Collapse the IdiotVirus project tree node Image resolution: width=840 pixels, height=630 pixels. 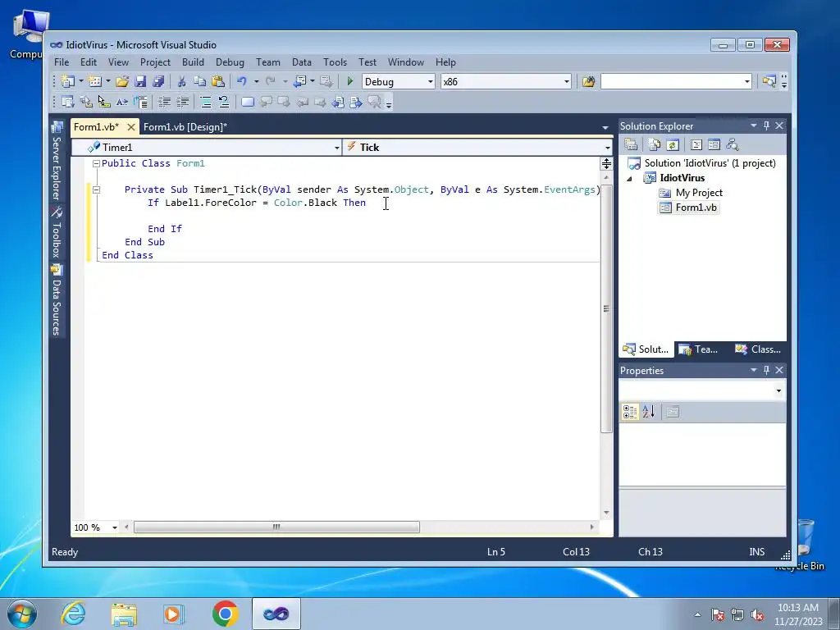pyautogui.click(x=629, y=178)
